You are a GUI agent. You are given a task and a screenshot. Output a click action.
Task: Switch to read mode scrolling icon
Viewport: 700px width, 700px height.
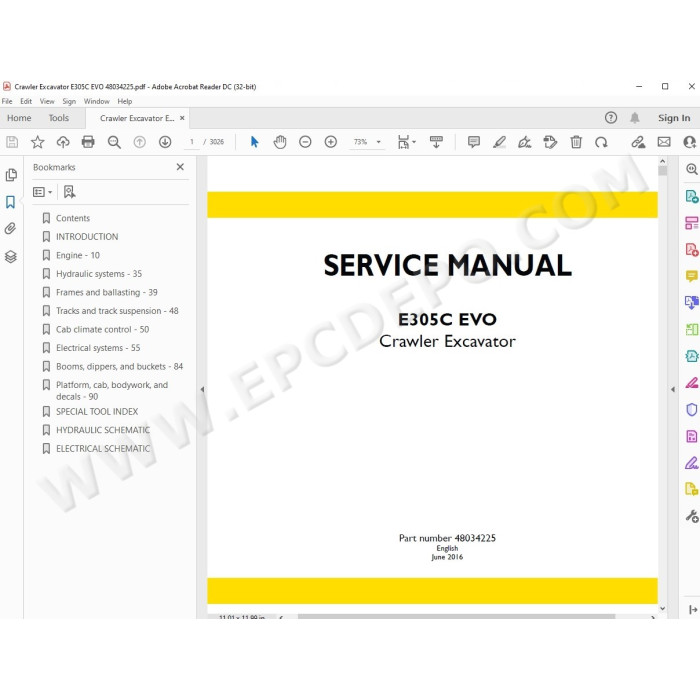(436, 142)
